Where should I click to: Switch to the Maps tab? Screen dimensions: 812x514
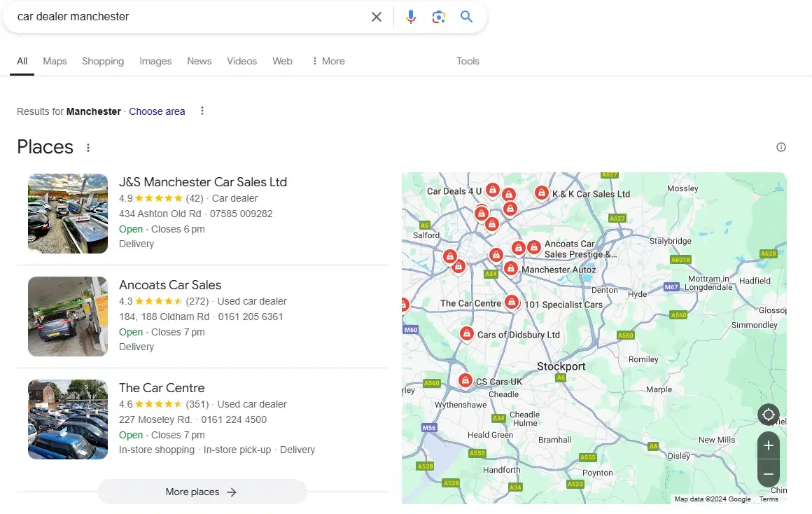pos(55,61)
